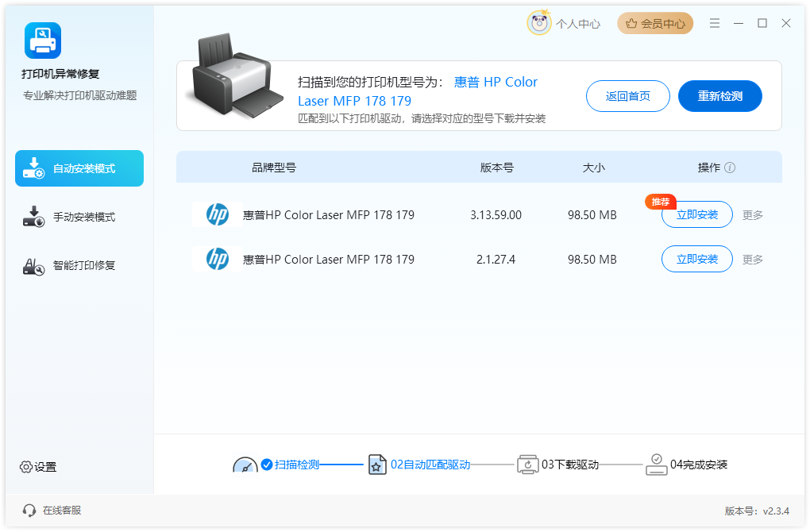Image resolution: width=810 pixels, height=532 pixels.
Task: Expand 更多 for version 3.13.59.00 driver
Action: pyautogui.click(x=753, y=215)
